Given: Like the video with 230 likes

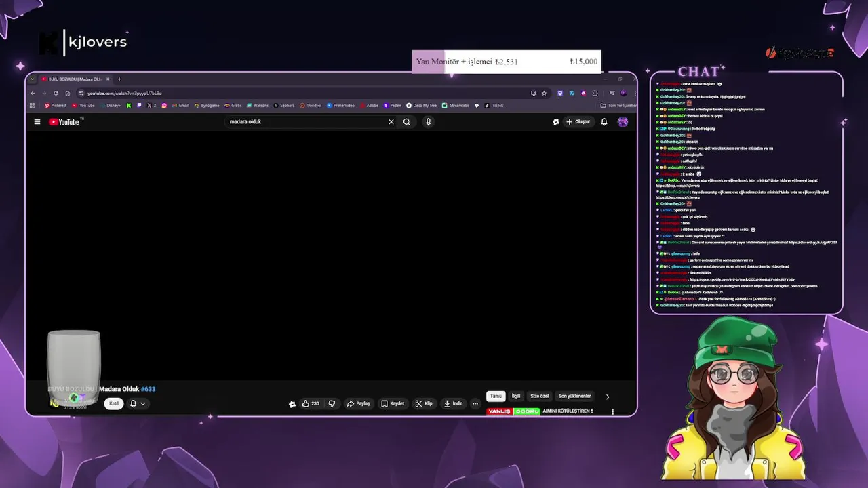Looking at the screenshot, I should pos(311,403).
